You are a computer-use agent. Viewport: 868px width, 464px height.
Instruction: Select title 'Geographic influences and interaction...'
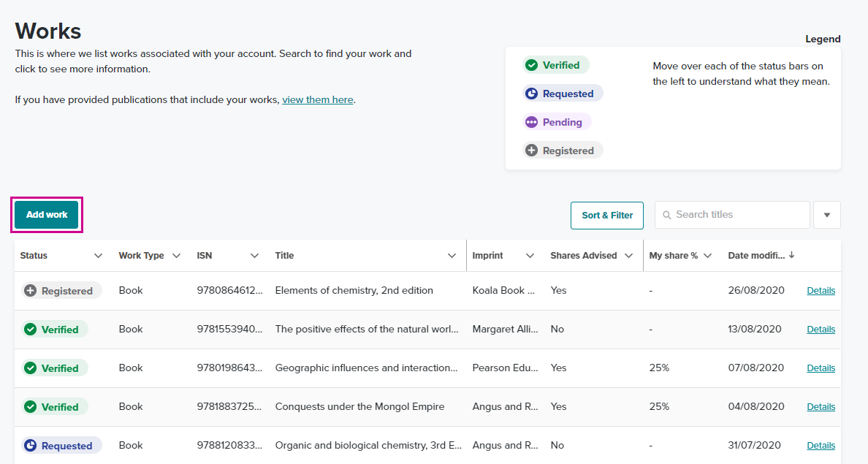click(367, 368)
